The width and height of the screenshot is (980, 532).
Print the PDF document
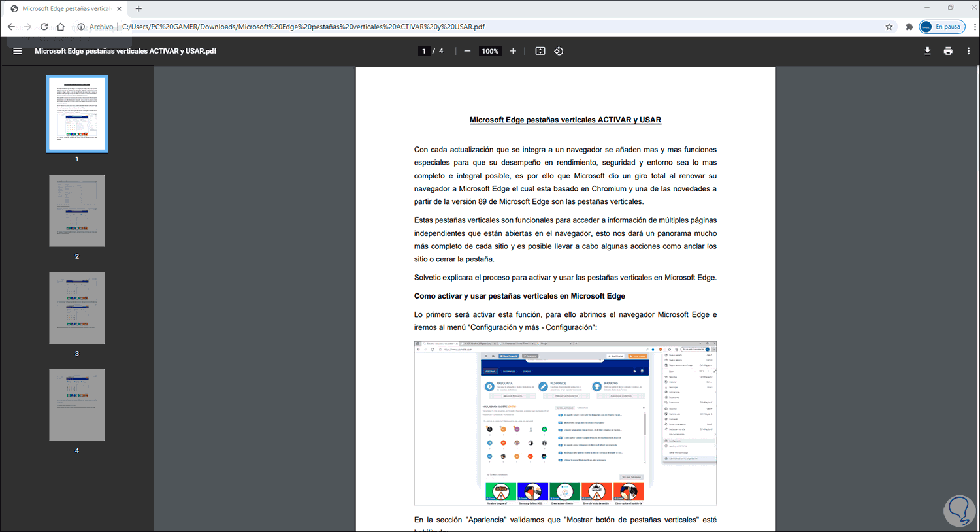(948, 51)
